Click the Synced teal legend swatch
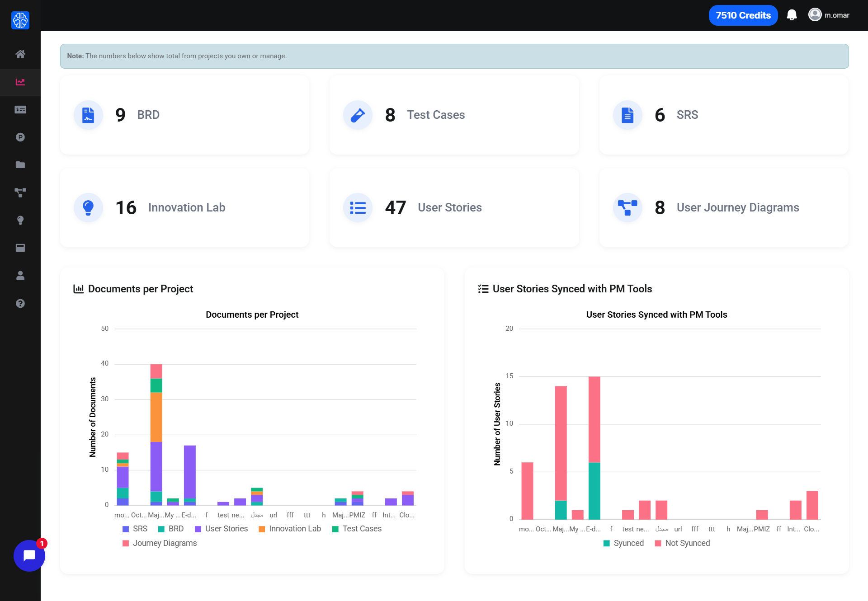 point(607,543)
